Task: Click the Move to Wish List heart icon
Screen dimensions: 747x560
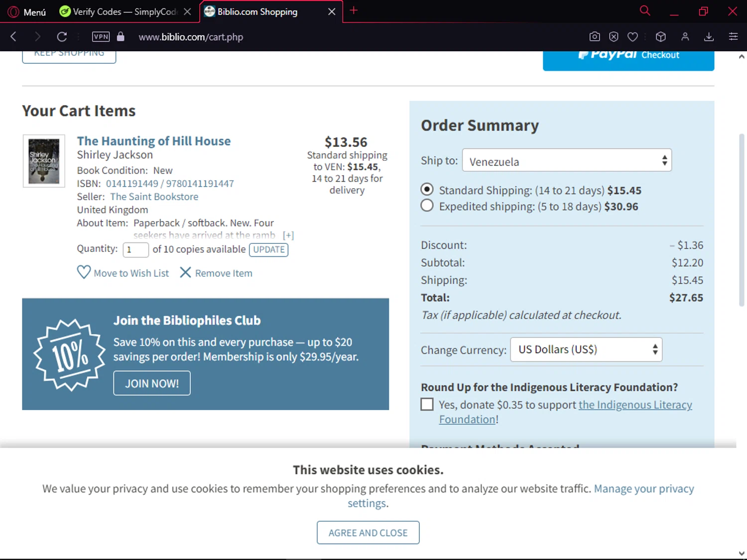Action: tap(84, 272)
